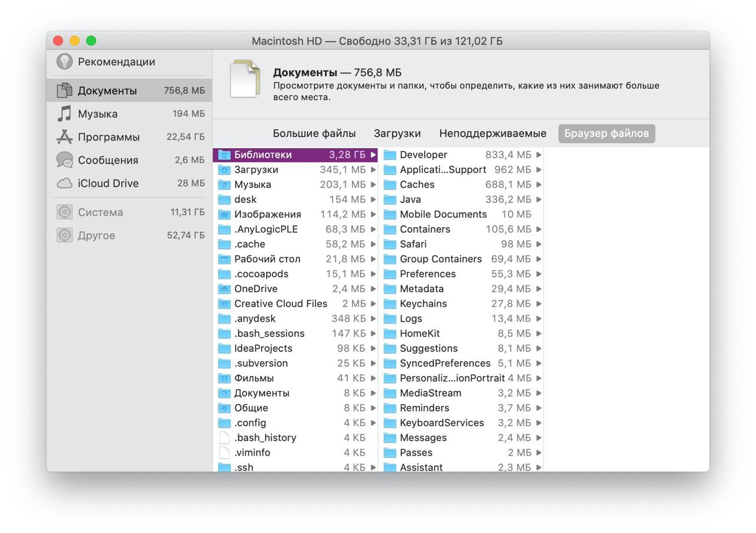The height and width of the screenshot is (533, 756).
Task: Select the Suggestions folder row
Action: click(461, 348)
